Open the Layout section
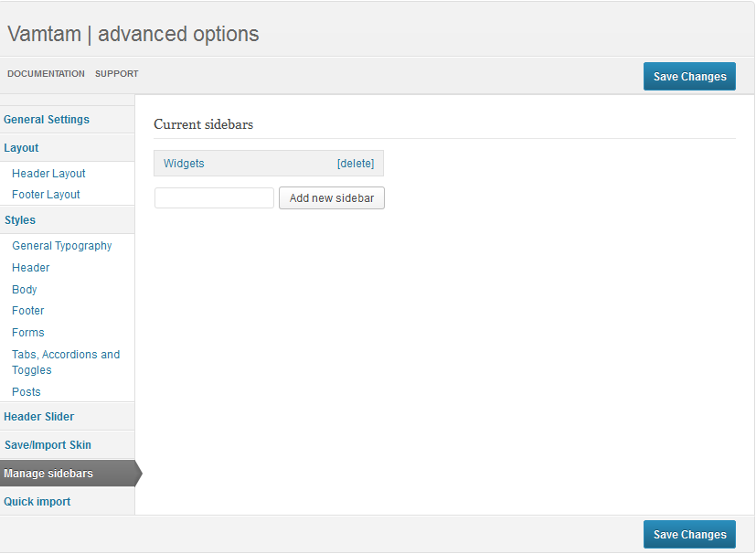 point(21,148)
